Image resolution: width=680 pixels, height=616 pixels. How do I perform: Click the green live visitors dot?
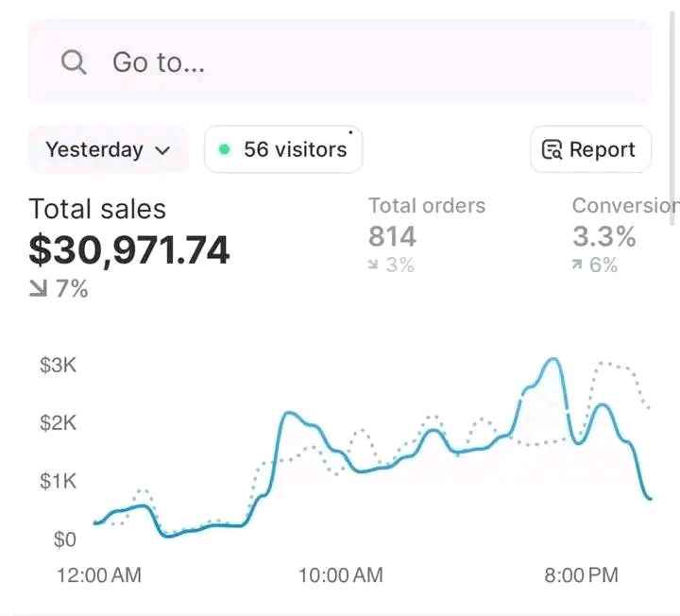pos(224,149)
